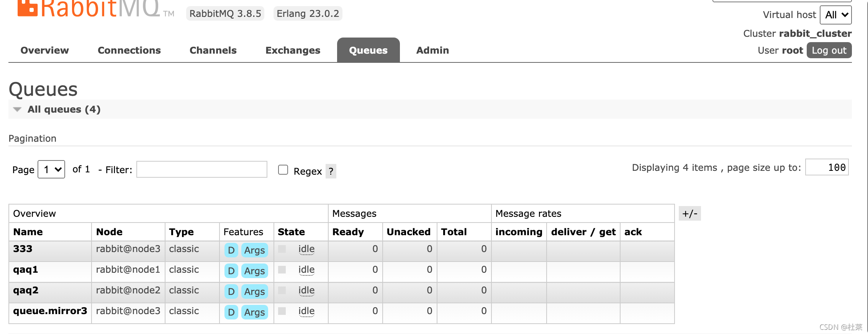Sort by the Ready column header

click(348, 232)
